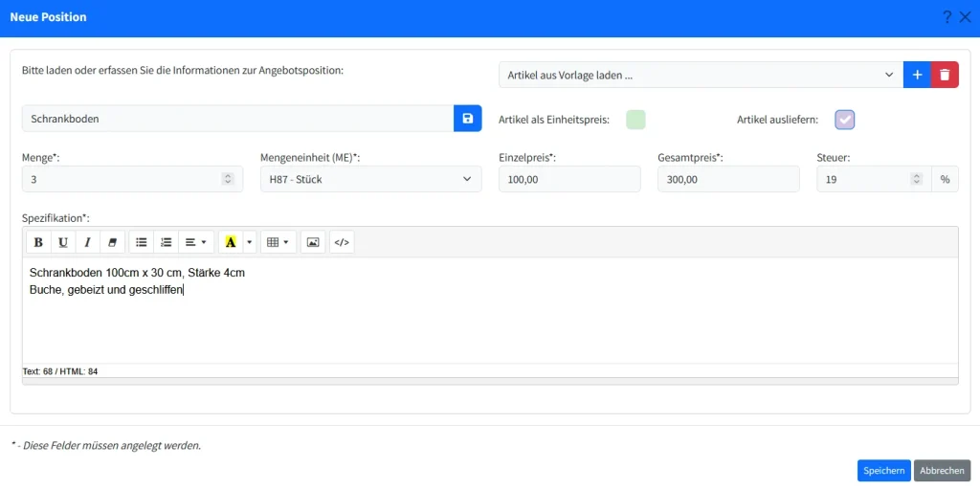The width and height of the screenshot is (980, 490).
Task: Uncheck 'Artikel ausliefern' checkbox
Action: pos(845,120)
